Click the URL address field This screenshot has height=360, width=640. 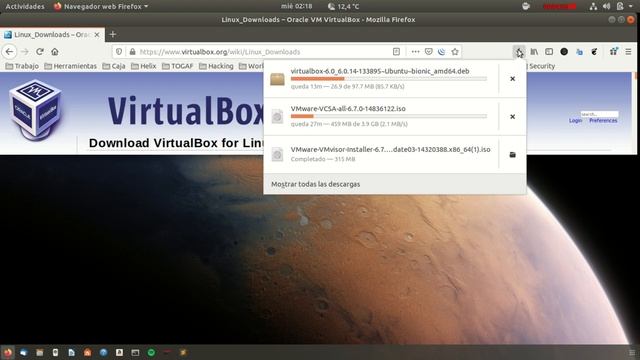261,52
